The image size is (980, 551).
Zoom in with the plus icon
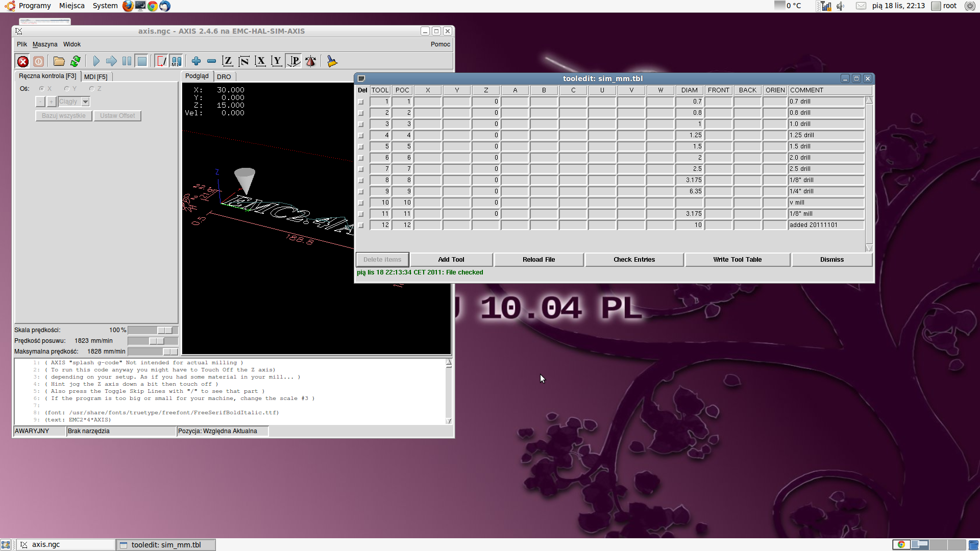(196, 61)
